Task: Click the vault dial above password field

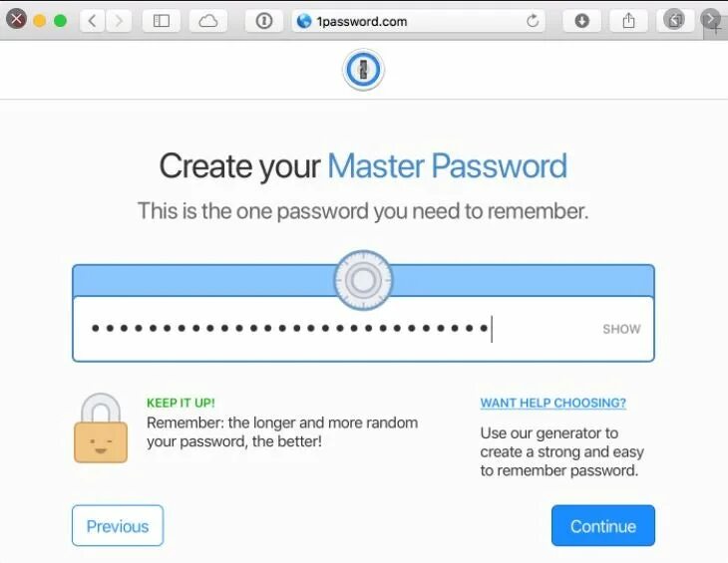Action: (x=363, y=280)
